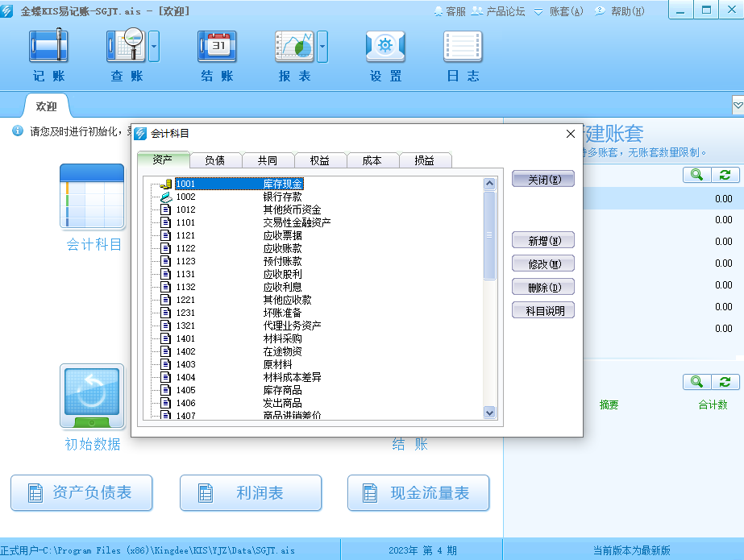744x560 pixels.
Task: Click the document icon beside account 1405
Action: click(x=165, y=390)
